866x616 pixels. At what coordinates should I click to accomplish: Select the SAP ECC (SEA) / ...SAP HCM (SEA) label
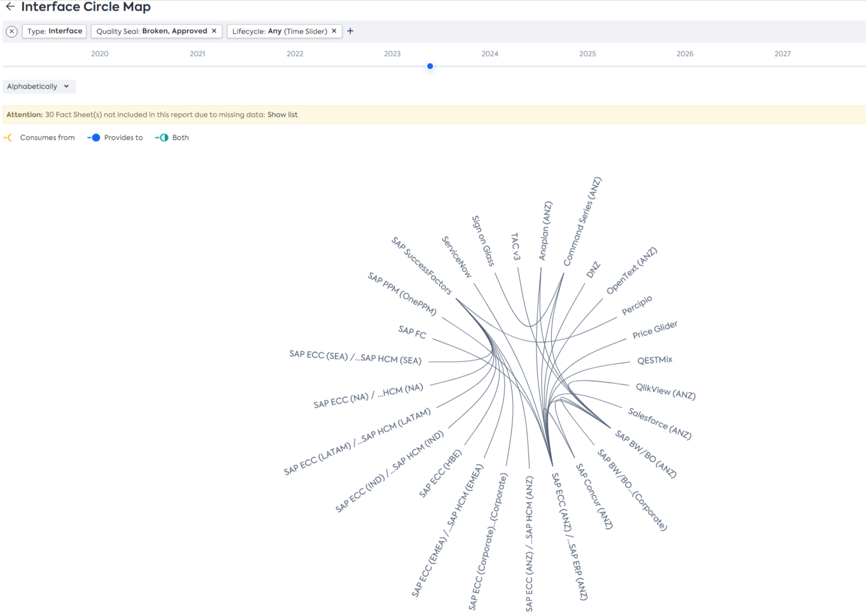tap(356, 357)
